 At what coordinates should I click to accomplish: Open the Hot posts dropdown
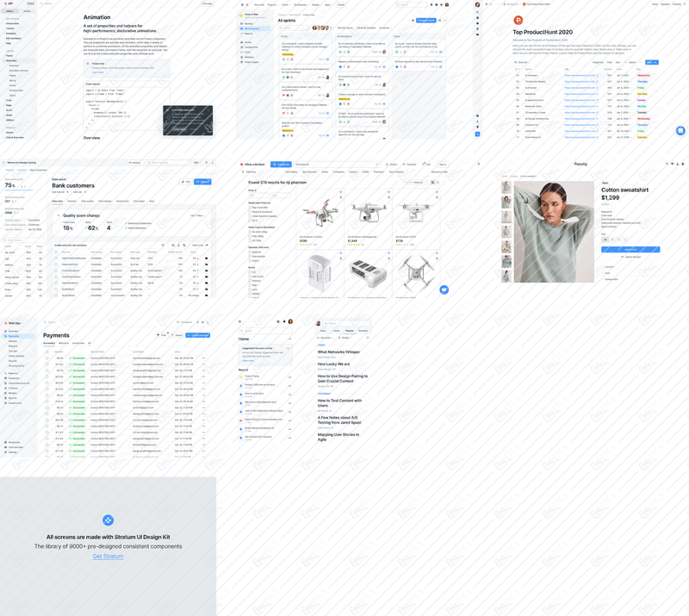pos(326,338)
